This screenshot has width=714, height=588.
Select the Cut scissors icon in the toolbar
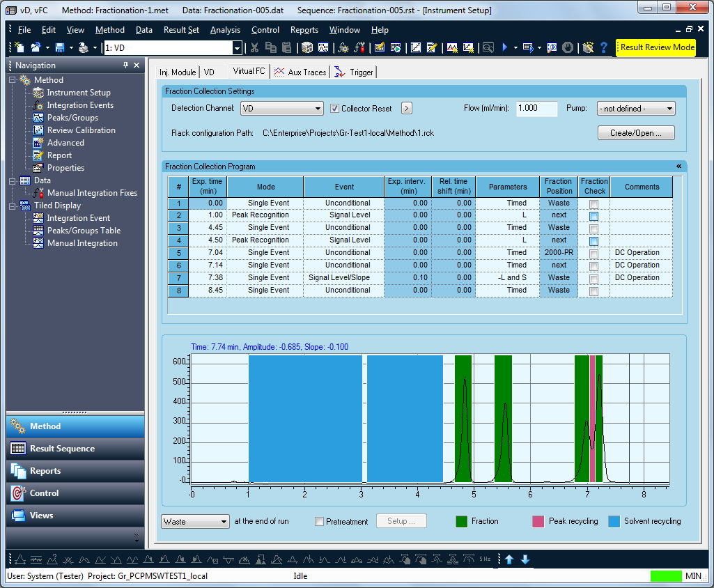[254, 47]
